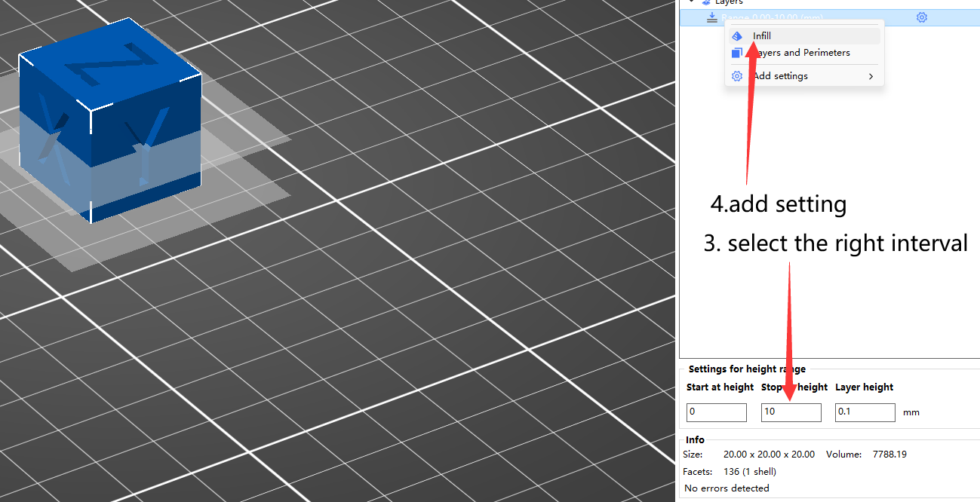Click the settings gear on the highlighted range
The width and height of the screenshot is (980, 502).
point(921,17)
